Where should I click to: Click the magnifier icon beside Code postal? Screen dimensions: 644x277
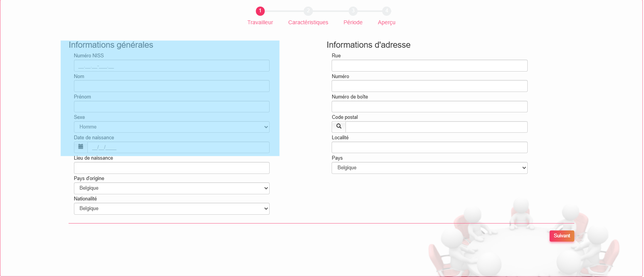pyautogui.click(x=339, y=127)
